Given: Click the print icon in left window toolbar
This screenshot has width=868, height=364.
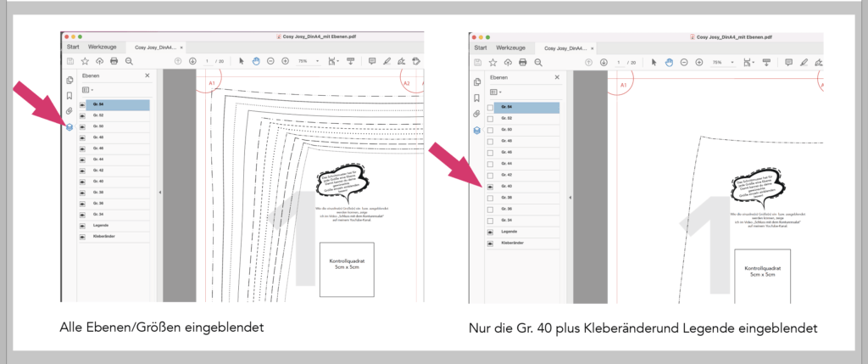Looking at the screenshot, I should pyautogui.click(x=114, y=61).
